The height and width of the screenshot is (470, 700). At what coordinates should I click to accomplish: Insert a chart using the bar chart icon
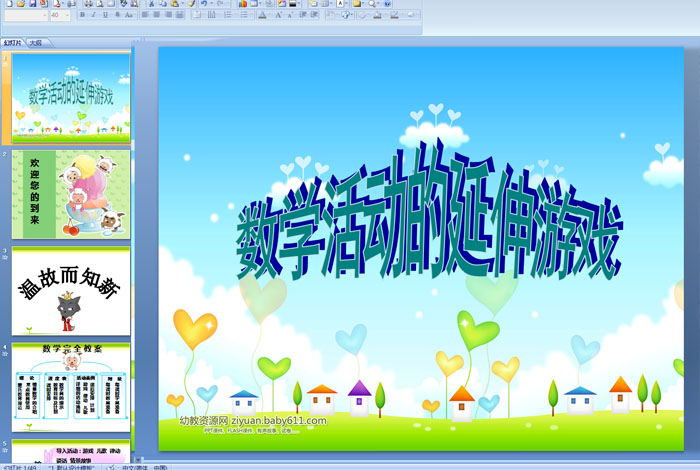pos(242,4)
